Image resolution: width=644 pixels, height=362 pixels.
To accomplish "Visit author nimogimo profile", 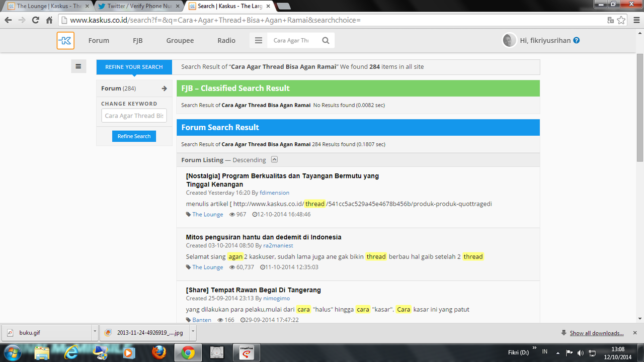I will 276,298.
